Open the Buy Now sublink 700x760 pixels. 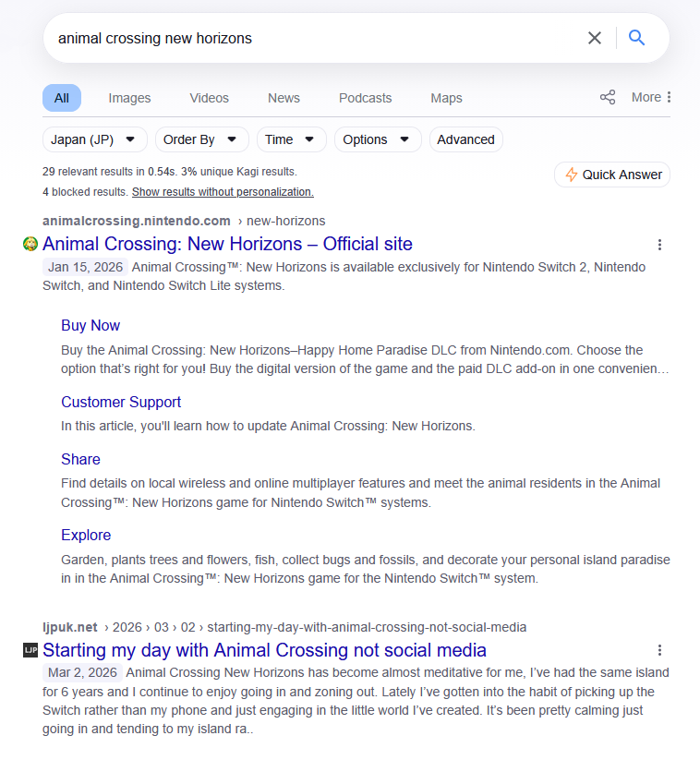tap(91, 325)
